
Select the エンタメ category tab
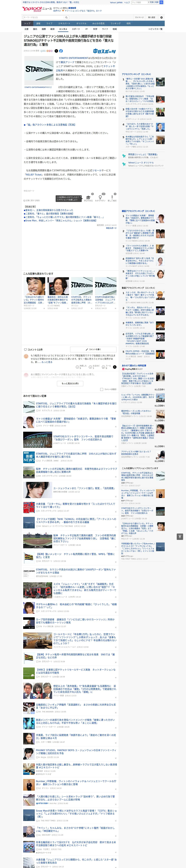[63, 29]
